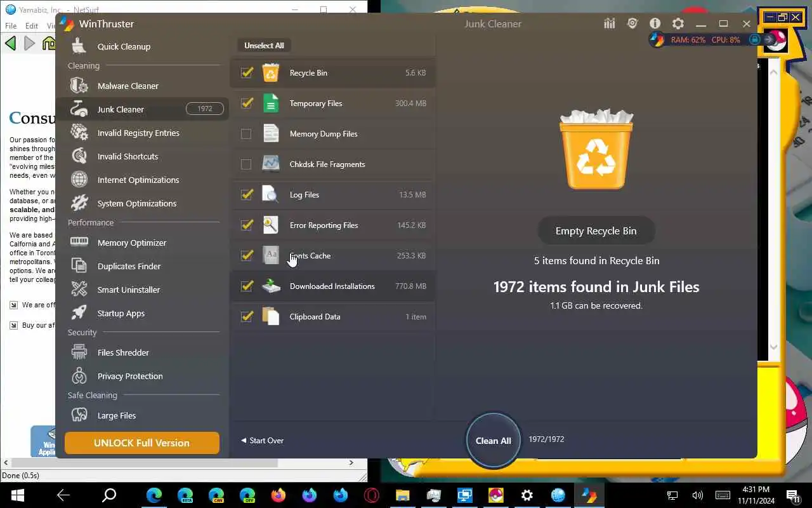Check the Memory Dump Files checkbox

246,134
